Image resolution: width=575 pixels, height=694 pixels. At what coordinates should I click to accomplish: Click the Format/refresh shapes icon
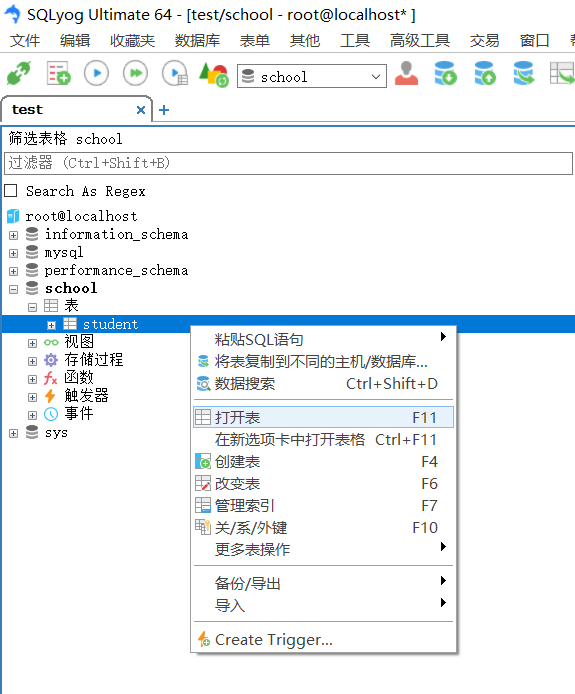pyautogui.click(x=214, y=74)
